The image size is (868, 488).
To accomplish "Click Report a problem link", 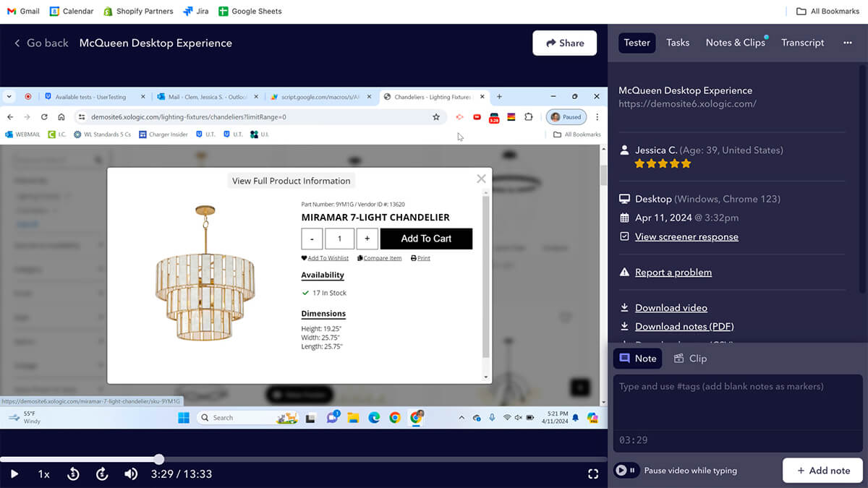I will click(x=673, y=273).
